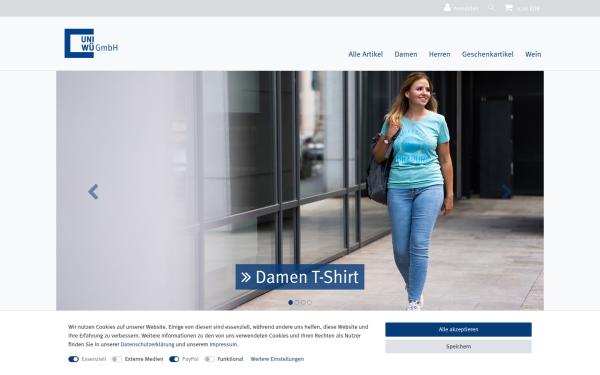Select the second carousel dot
Screen dimensions: 600x375
[297, 302]
